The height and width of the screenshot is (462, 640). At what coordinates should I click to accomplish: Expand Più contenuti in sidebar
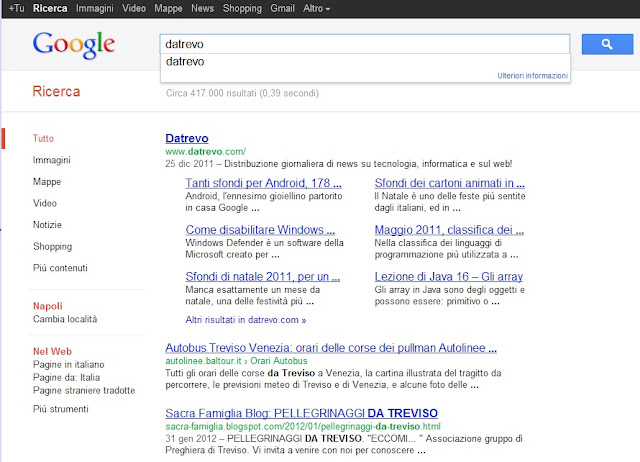pyautogui.click(x=60, y=268)
